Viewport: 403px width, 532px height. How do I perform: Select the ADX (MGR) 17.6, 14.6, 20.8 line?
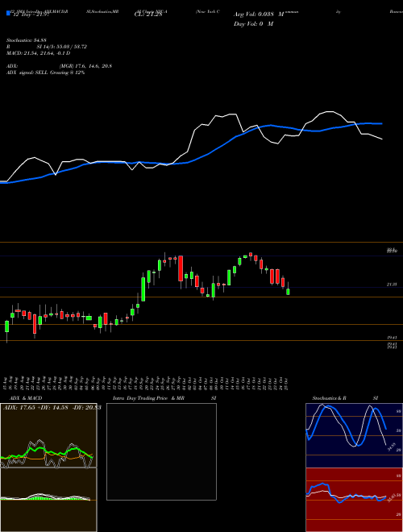point(59,66)
